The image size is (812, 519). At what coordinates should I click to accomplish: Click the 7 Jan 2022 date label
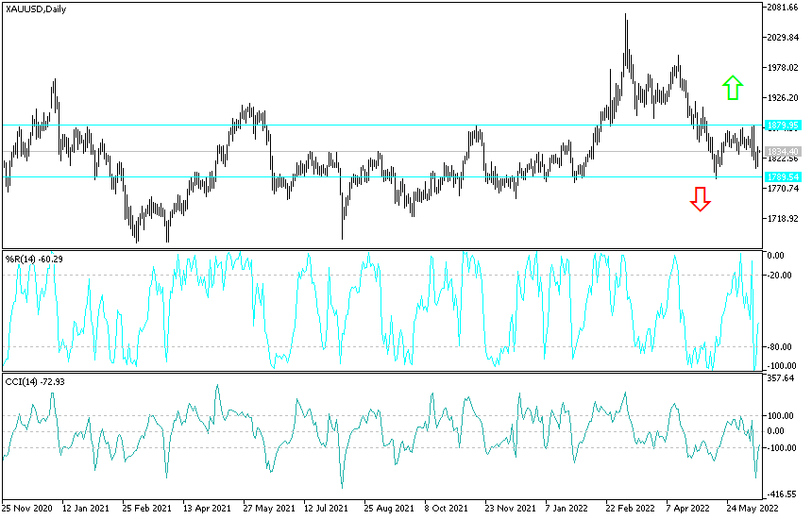coord(568,508)
